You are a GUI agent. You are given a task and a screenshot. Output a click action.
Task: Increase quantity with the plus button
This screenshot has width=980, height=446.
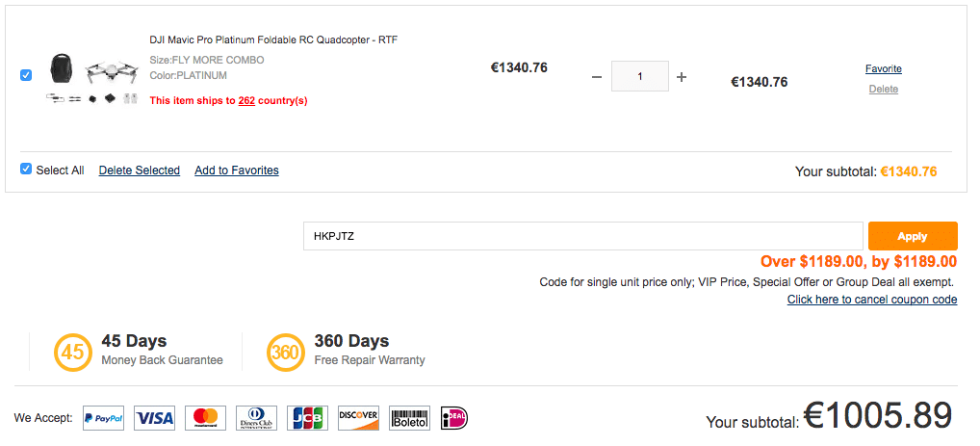tap(682, 77)
